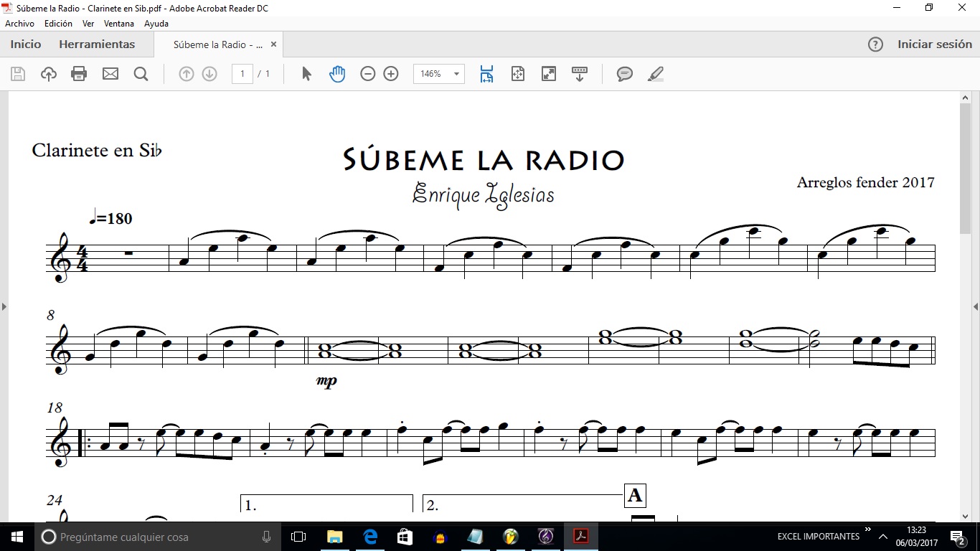This screenshot has width=980, height=551.
Task: Open the search magnifier tool
Action: pos(141,74)
